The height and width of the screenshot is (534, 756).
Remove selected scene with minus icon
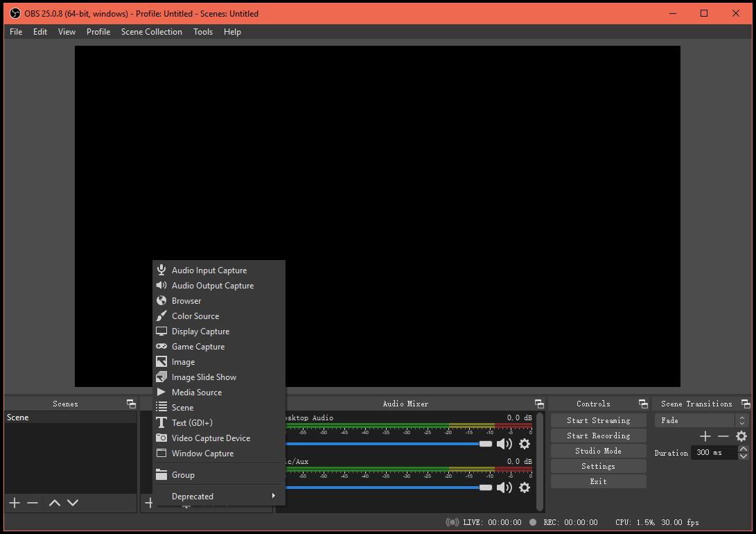point(33,503)
